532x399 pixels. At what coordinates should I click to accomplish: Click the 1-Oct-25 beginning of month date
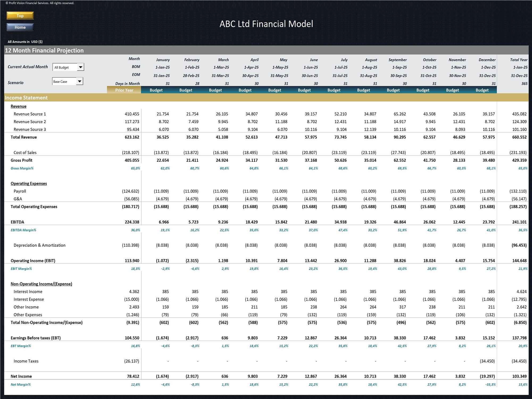click(x=429, y=68)
